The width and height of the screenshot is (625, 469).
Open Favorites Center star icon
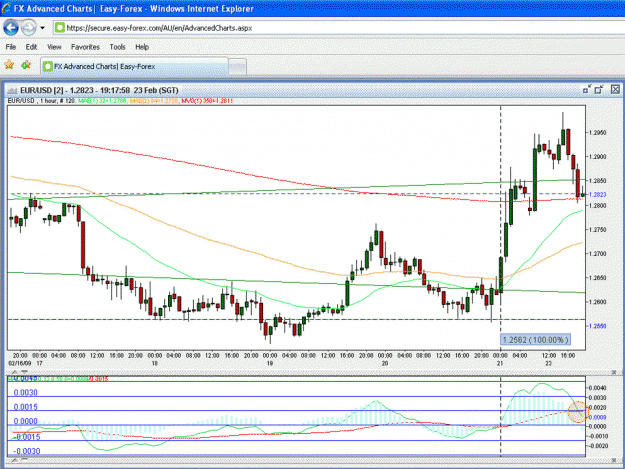(x=9, y=65)
